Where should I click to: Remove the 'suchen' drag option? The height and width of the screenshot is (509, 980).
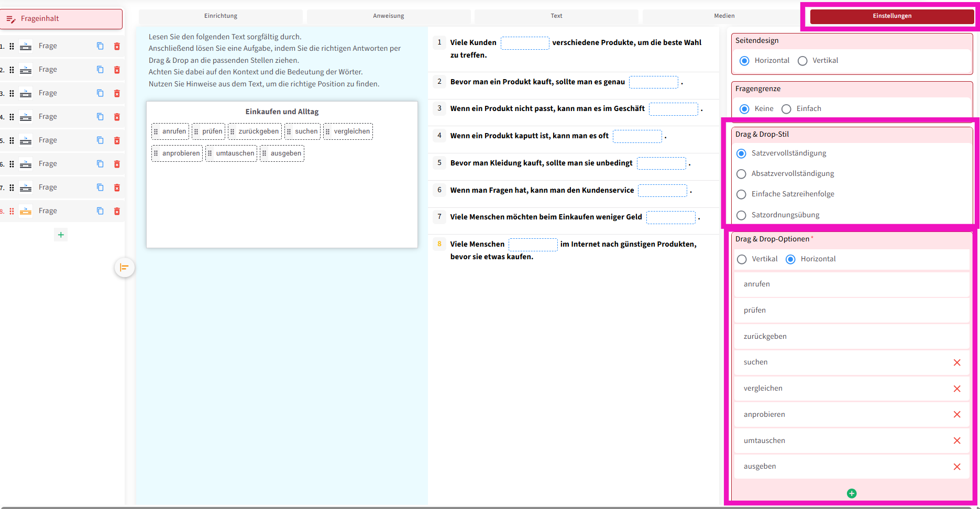[x=956, y=362]
